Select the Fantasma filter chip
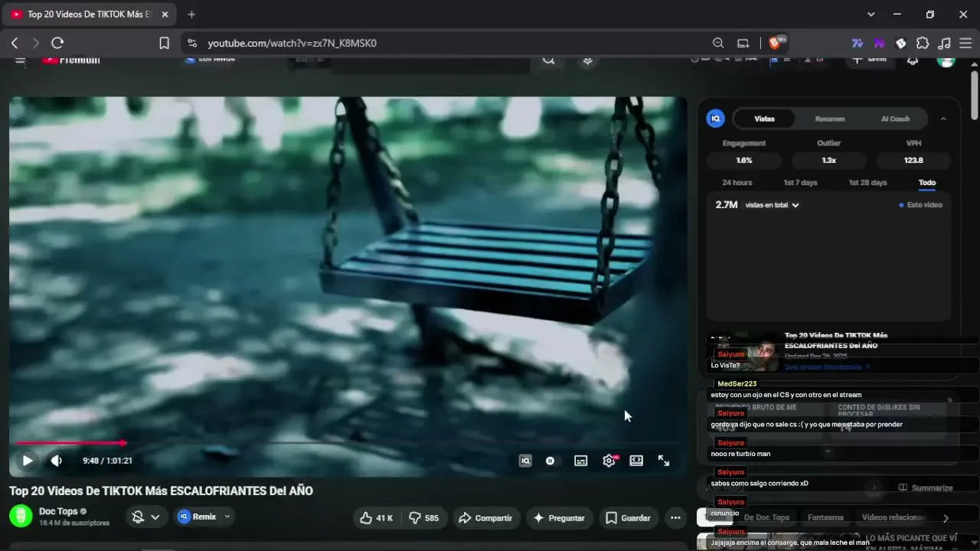 click(825, 517)
